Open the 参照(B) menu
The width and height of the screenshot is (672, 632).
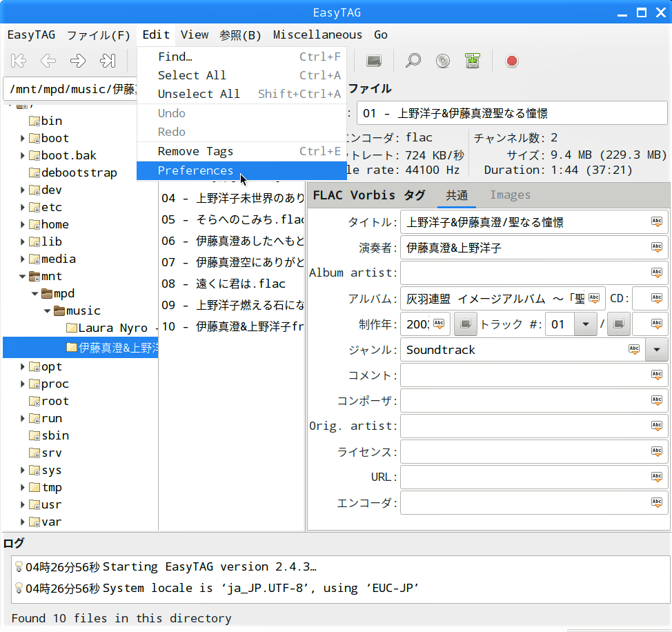[x=240, y=34]
